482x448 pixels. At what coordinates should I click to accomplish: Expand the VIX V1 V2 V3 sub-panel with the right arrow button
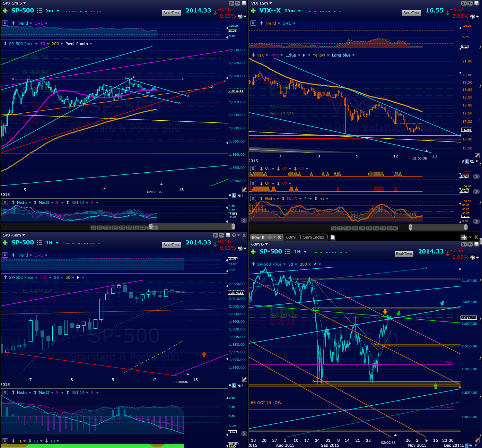pos(476,176)
